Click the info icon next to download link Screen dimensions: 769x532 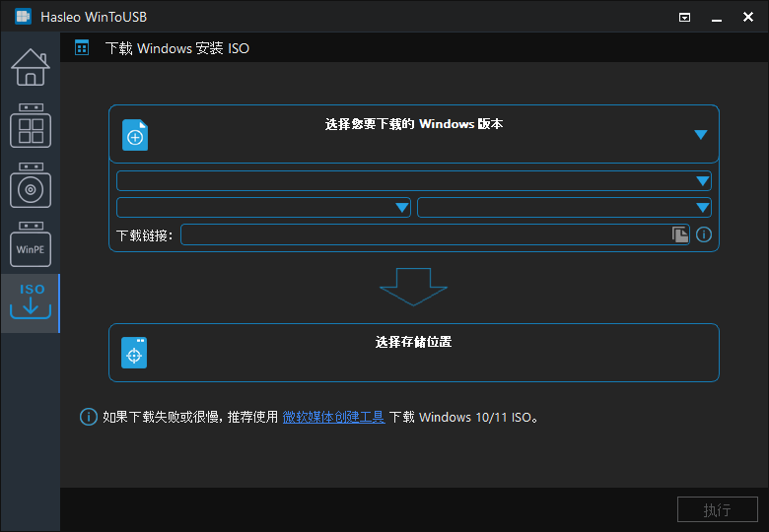(704, 234)
